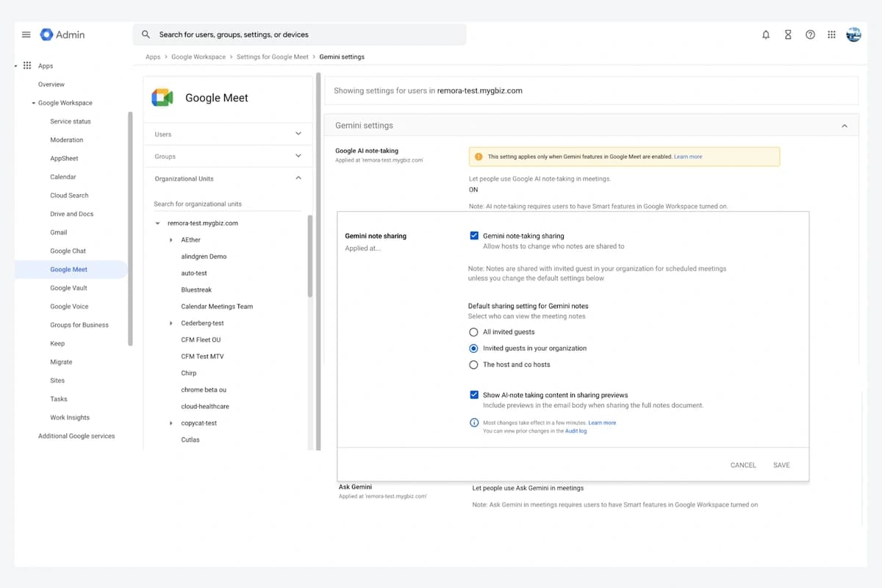882x588 pixels.
Task: Go to Apps breadcrumb
Action: [x=153, y=57]
